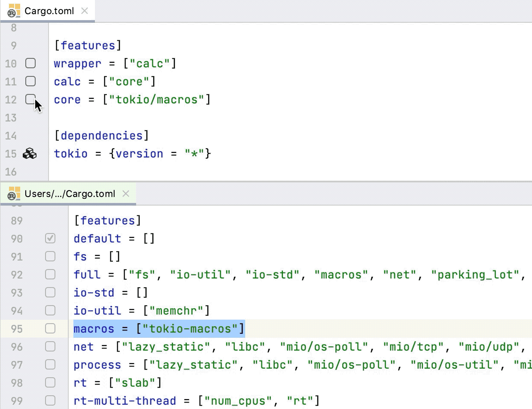
Task: Enable the core feature checkbox
Action: 30,99
